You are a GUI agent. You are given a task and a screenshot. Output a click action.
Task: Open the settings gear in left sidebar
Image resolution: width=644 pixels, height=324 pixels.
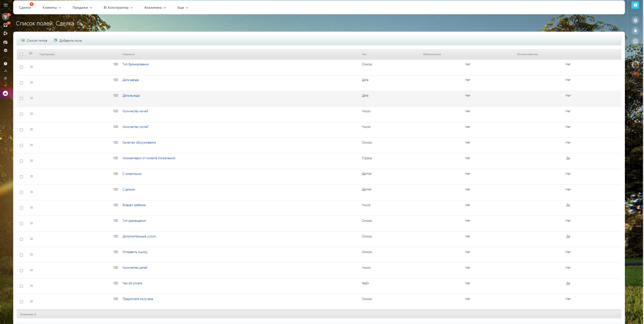tap(6, 78)
